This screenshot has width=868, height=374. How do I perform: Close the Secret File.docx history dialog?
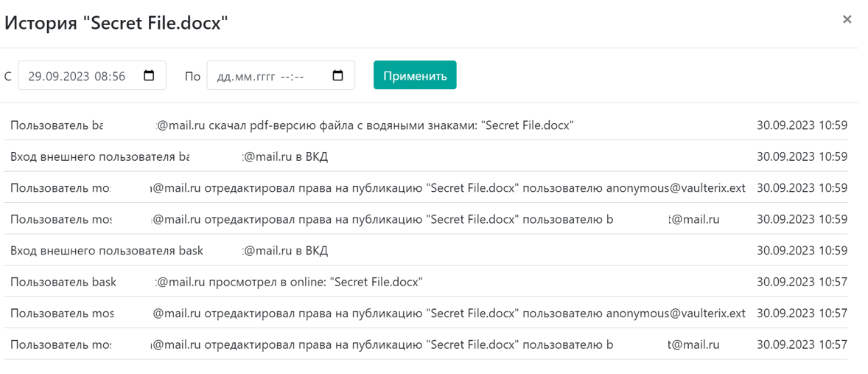847,20
